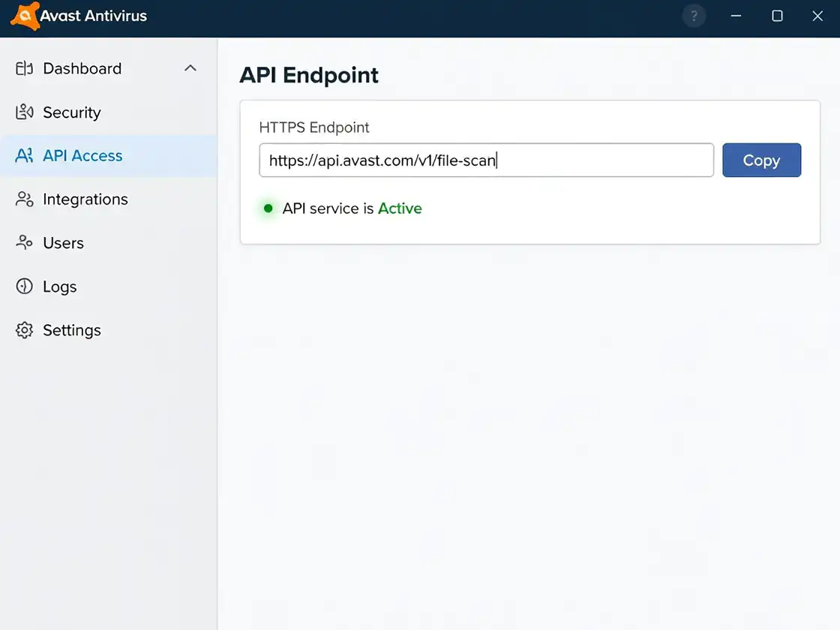Collapse the Dashboard section chevron
This screenshot has width=840, height=630.
(x=190, y=68)
